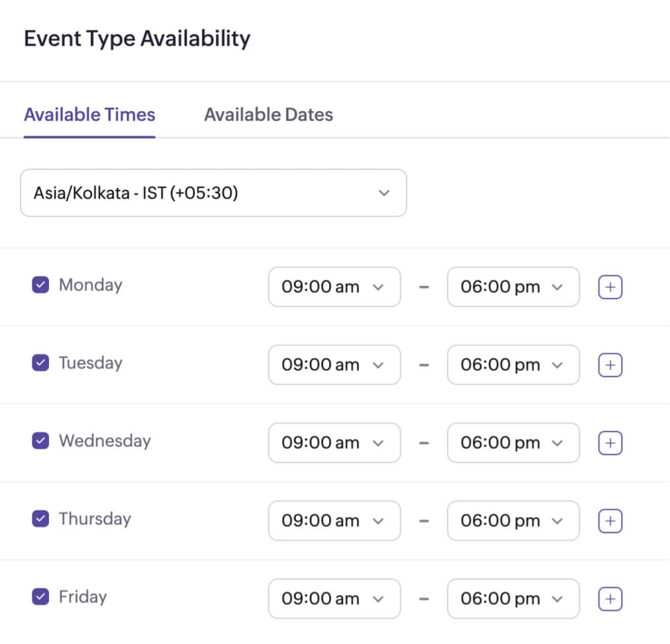
Task: Change Wednesday's start time dropdown
Action: click(x=334, y=443)
